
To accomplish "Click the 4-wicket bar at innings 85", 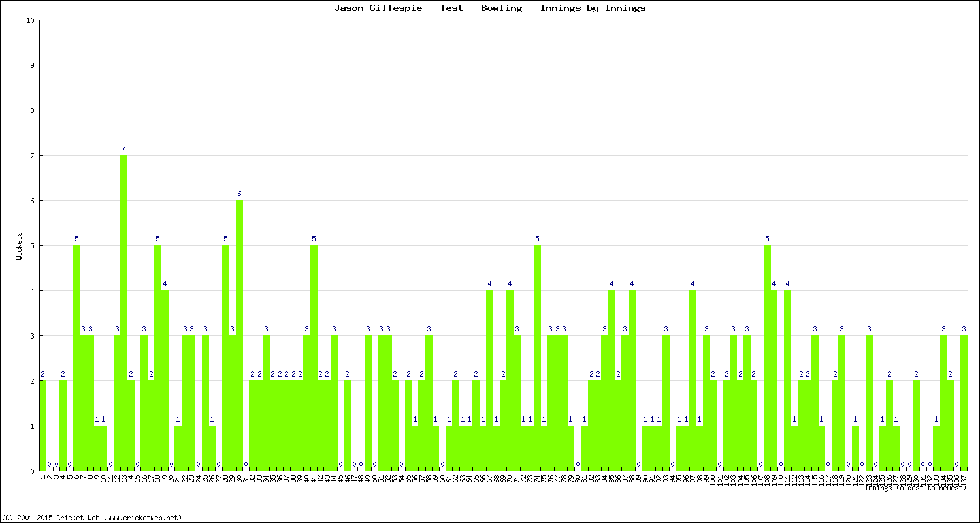I will point(612,380).
